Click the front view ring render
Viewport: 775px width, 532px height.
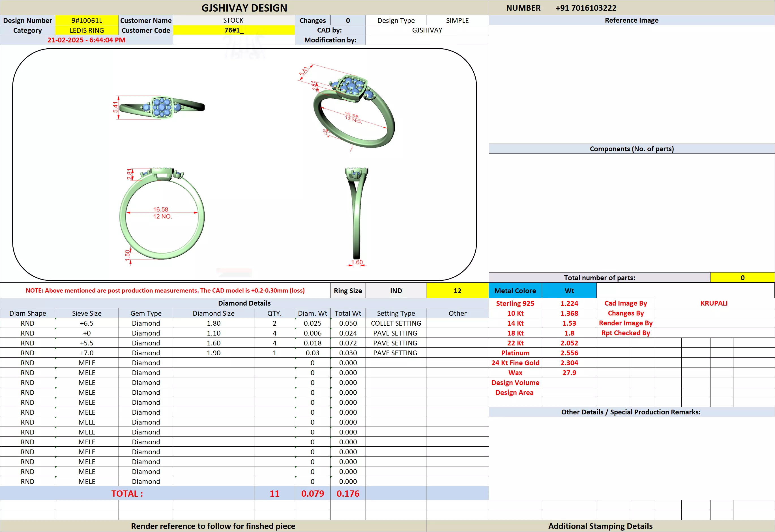tap(162, 215)
